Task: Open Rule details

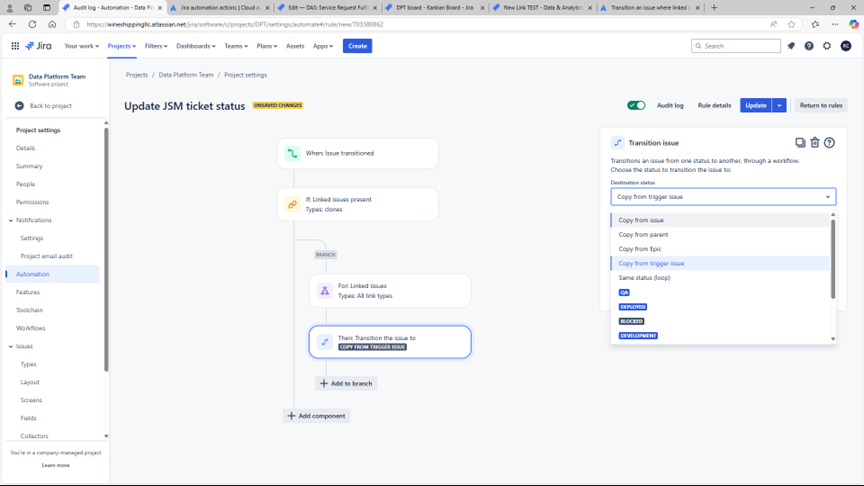Action: [x=714, y=105]
